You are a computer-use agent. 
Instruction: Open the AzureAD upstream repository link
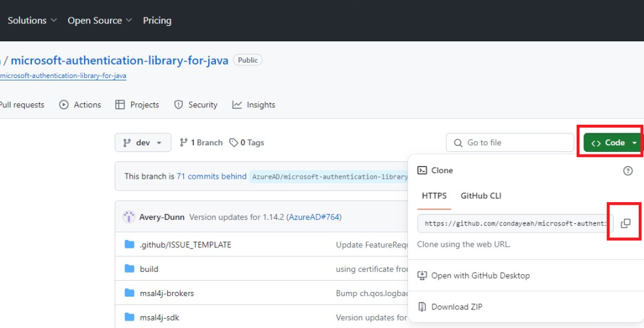pyautogui.click(x=329, y=177)
